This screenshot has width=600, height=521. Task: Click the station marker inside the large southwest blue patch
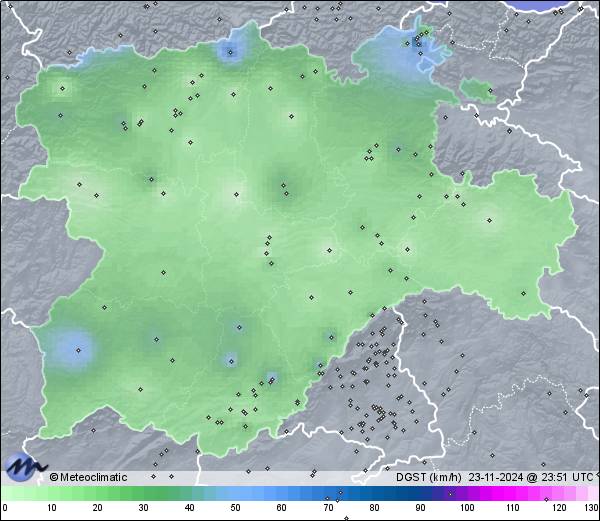78,350
